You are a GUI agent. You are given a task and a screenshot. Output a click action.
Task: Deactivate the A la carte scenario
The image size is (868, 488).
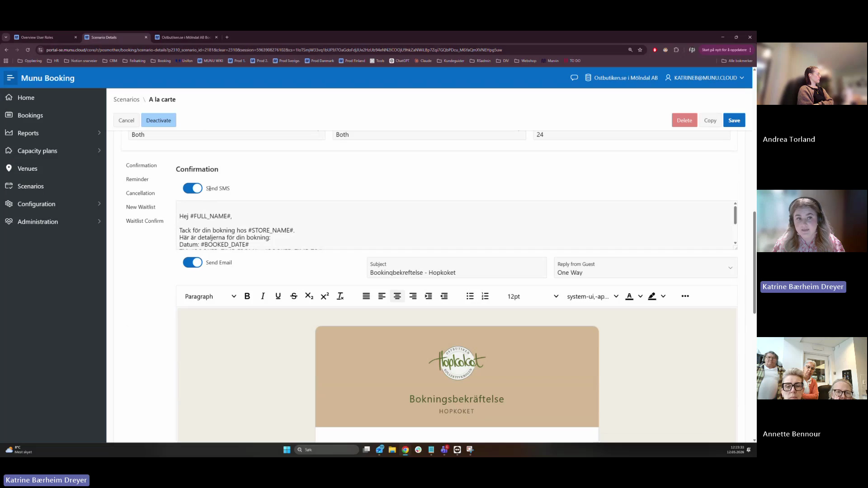(x=159, y=120)
